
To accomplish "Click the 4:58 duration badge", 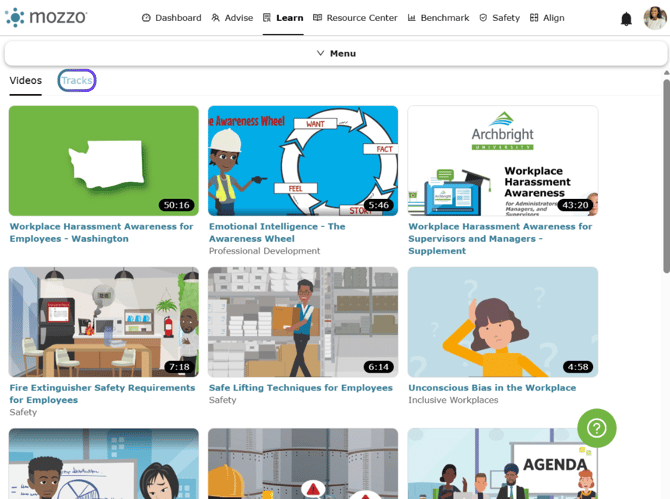I will [x=578, y=367].
